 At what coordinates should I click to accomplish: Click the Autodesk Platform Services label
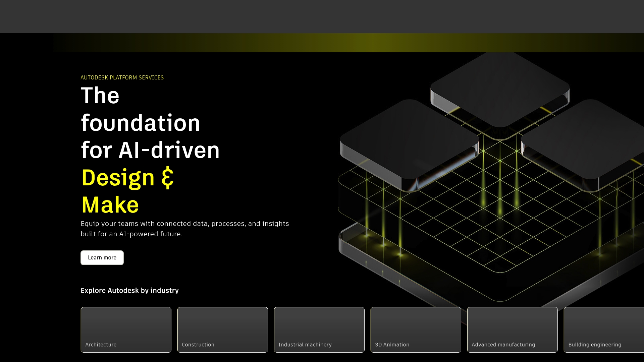[122, 77]
